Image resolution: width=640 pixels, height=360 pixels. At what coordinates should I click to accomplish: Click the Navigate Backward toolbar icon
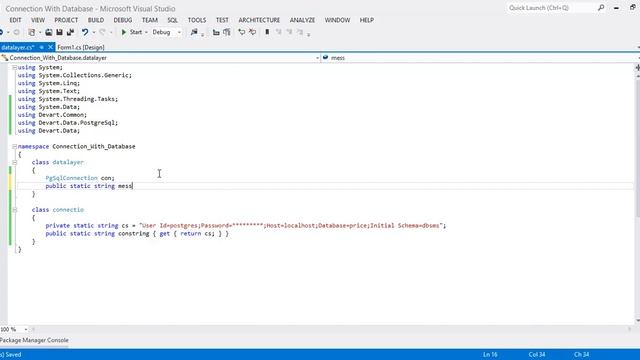2,32
